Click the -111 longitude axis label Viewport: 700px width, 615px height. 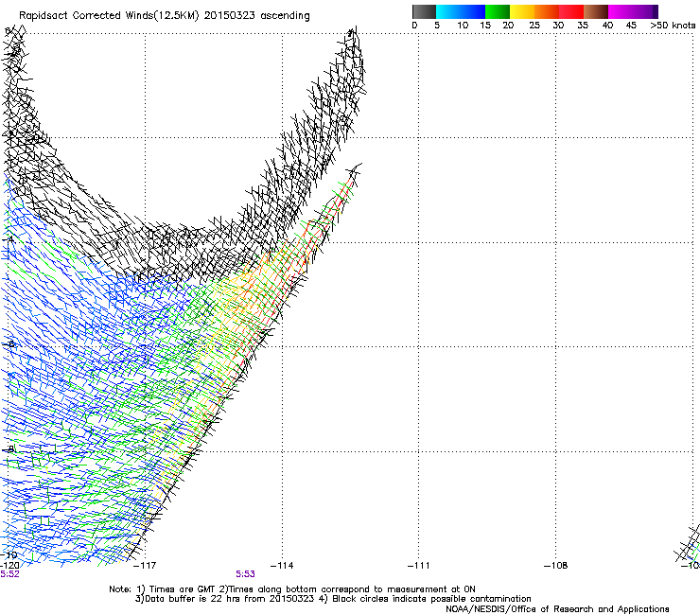pos(419,566)
